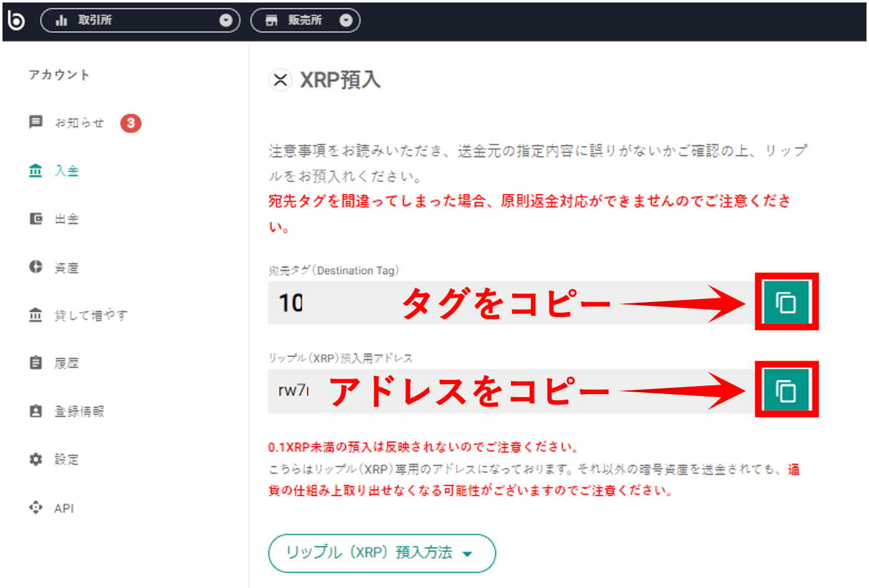Click the 履歴 clipboard icon
Viewport: 869px width, 588px height.
click(36, 363)
